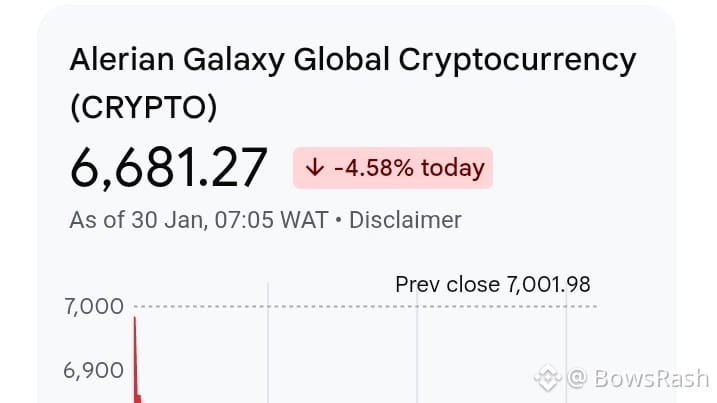Click the Binance logo watermark
The image size is (717, 403).
[548, 379]
